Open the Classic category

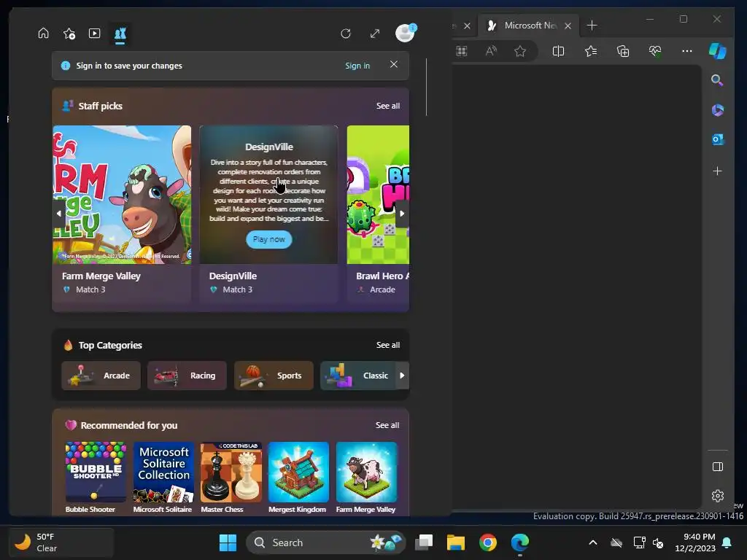[358, 376]
